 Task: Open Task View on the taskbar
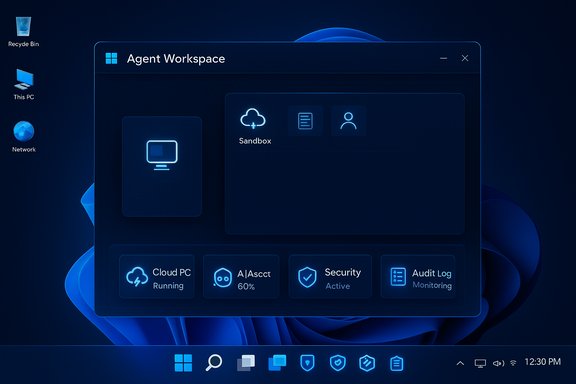tap(246, 363)
